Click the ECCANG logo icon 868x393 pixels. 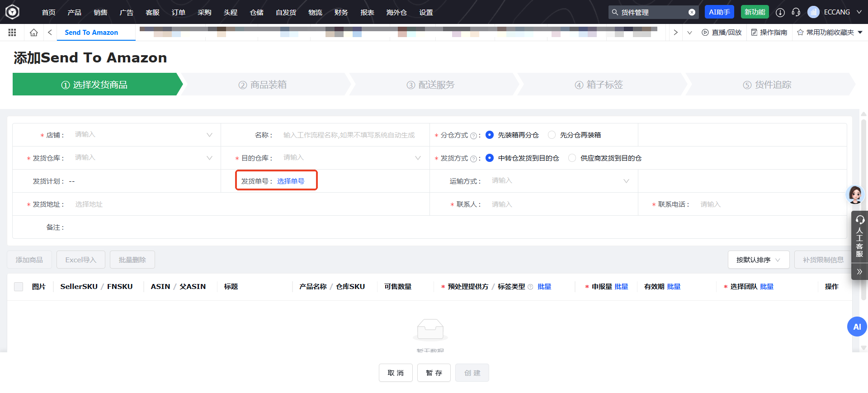point(12,12)
